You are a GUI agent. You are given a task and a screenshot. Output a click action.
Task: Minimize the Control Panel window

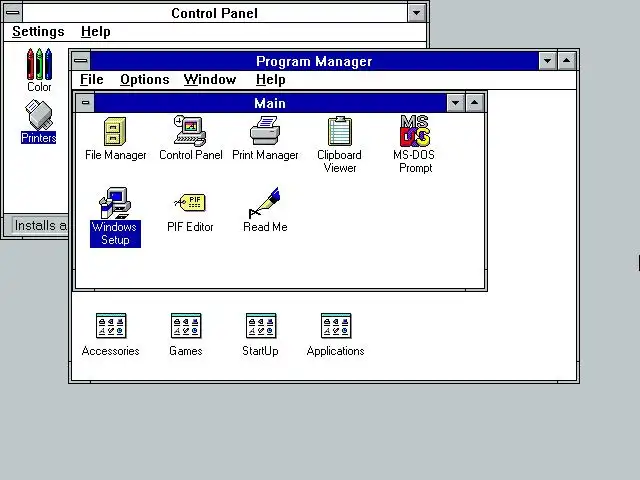point(417,13)
